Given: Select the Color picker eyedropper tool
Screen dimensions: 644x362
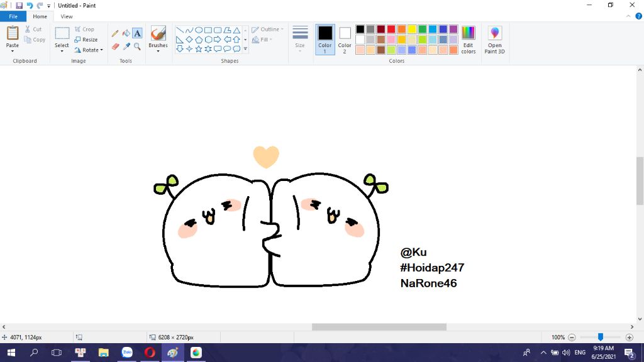Looking at the screenshot, I should click(x=126, y=47).
